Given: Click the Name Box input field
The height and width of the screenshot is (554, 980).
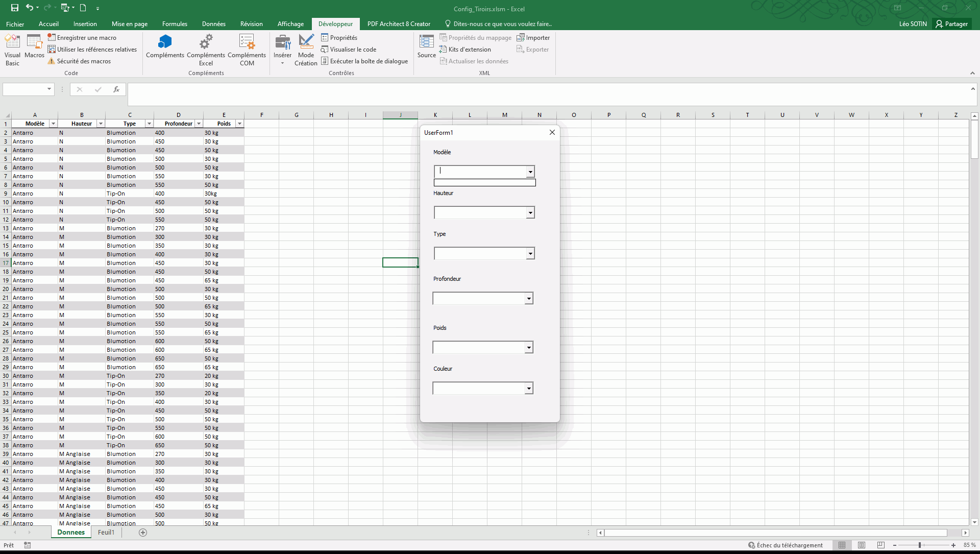Looking at the screenshot, I should coord(24,89).
